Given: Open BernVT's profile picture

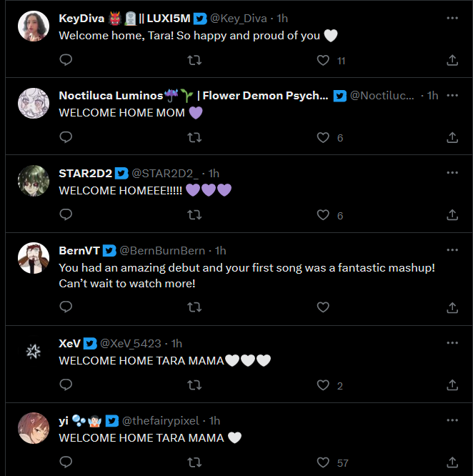Looking at the screenshot, I should 33,259.
